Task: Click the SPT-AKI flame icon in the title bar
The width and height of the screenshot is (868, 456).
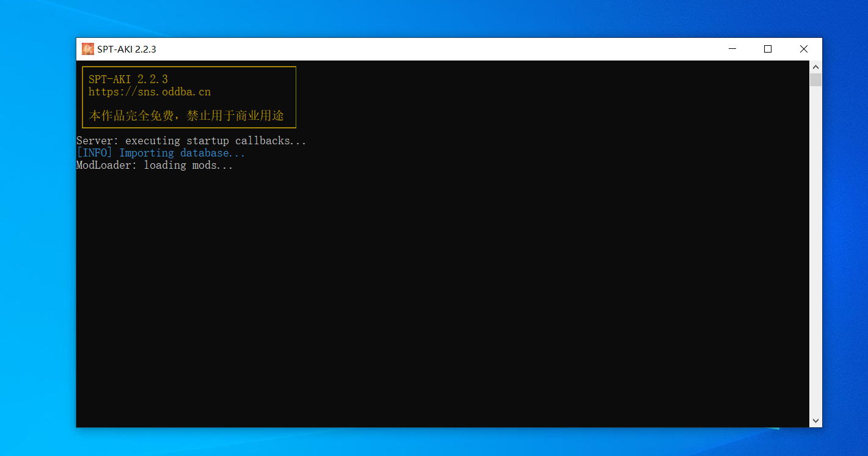Action: coord(87,49)
